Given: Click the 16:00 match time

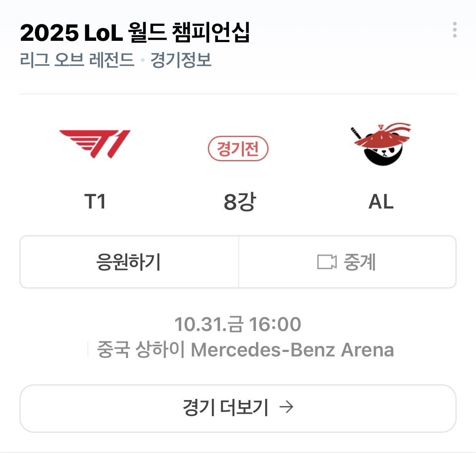Looking at the screenshot, I should [275, 324].
